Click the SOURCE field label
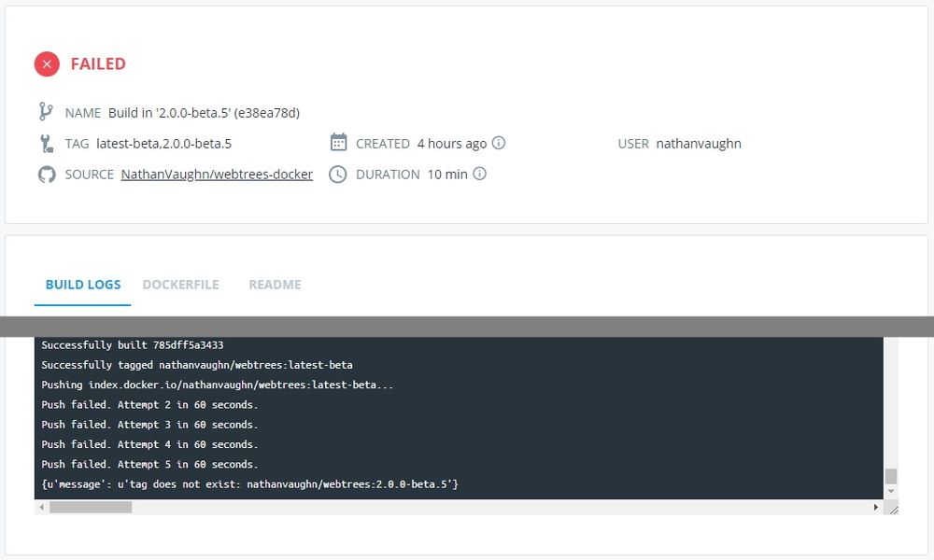Image resolution: width=934 pixels, height=560 pixels. [90, 175]
